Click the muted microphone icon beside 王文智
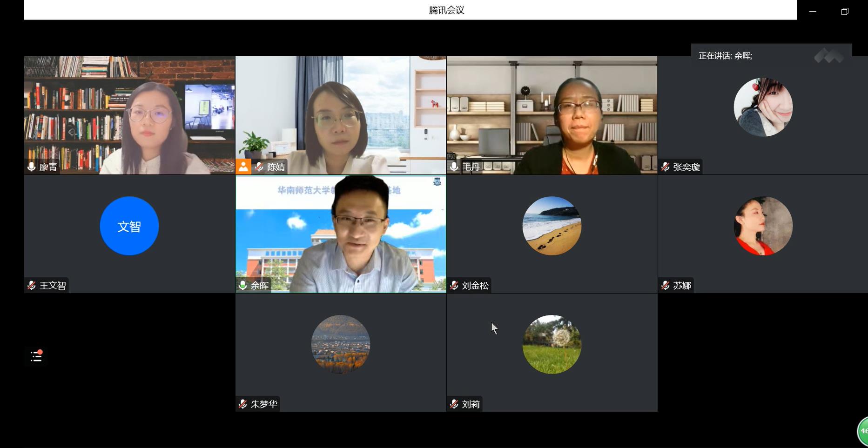Viewport: 868px width, 448px height. coord(32,285)
